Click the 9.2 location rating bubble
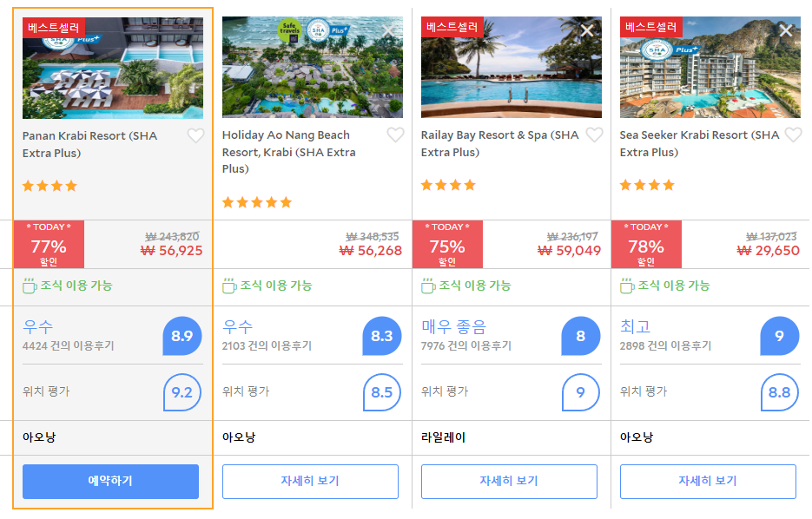Image resolution: width=812 pixels, height=519 pixels. pyautogui.click(x=182, y=392)
